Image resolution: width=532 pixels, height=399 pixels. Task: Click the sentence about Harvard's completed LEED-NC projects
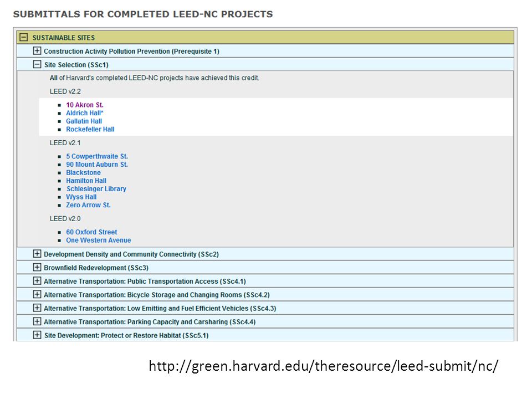click(155, 78)
